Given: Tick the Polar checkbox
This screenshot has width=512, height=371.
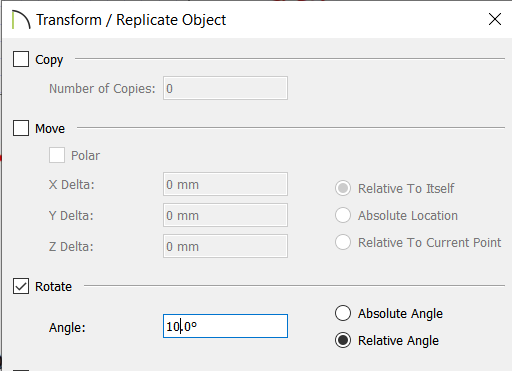Looking at the screenshot, I should click(x=57, y=155).
